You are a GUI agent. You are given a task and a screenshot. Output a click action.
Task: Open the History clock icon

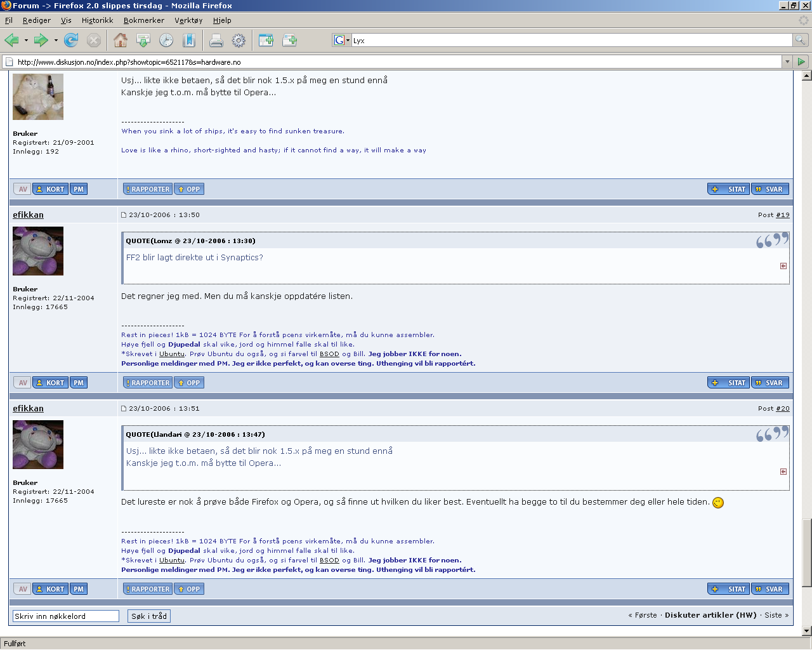point(166,41)
